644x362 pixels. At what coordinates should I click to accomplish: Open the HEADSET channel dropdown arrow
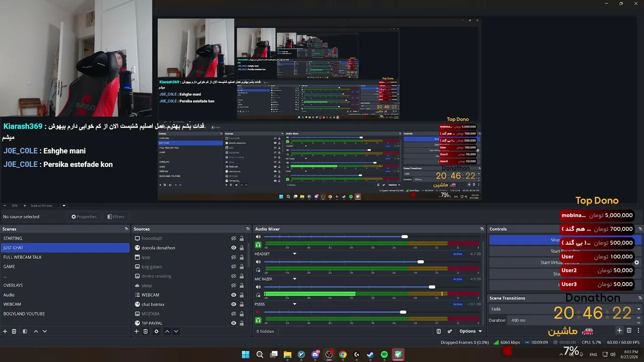coord(295,254)
